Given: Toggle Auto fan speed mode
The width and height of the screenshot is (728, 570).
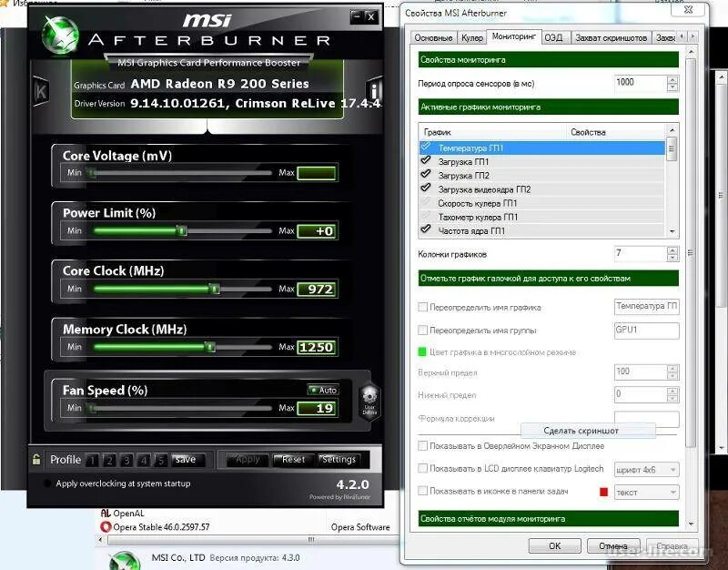Looking at the screenshot, I should 324,391.
